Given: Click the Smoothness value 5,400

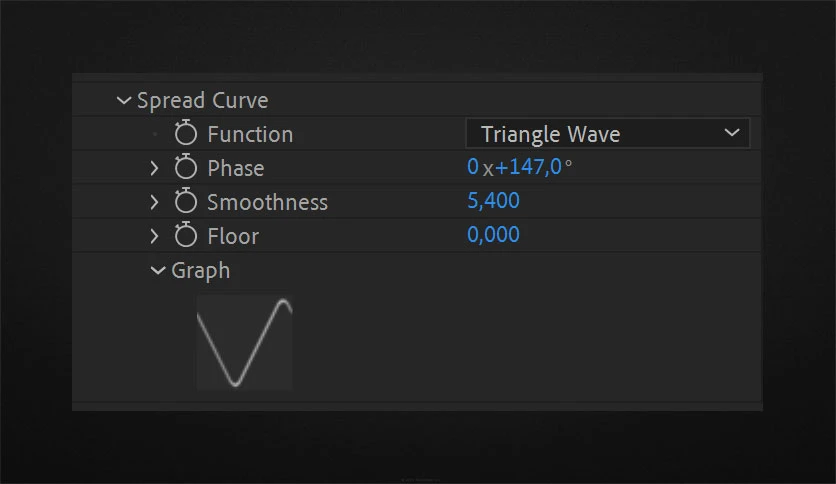Looking at the screenshot, I should click(493, 201).
